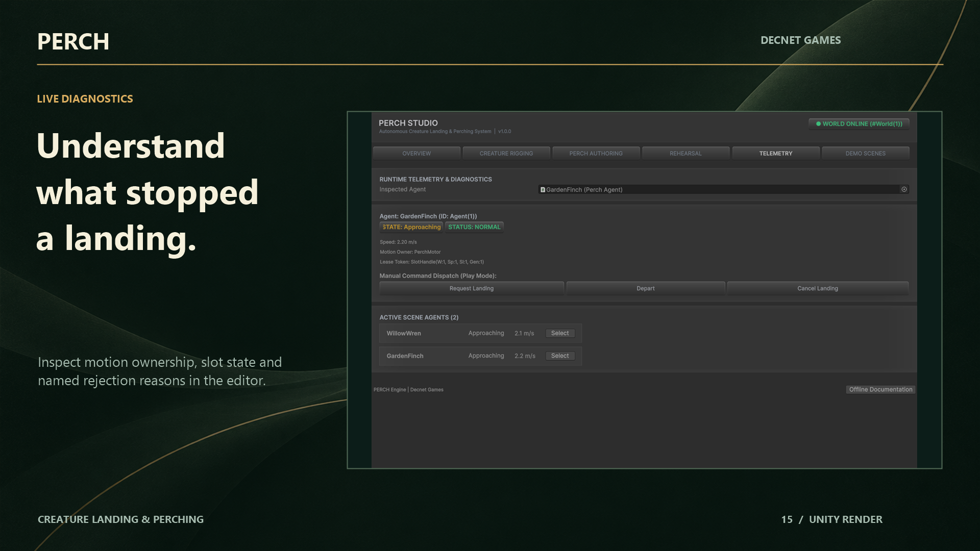Click the object picker circle icon
This screenshot has height=551, width=980.
(x=904, y=189)
